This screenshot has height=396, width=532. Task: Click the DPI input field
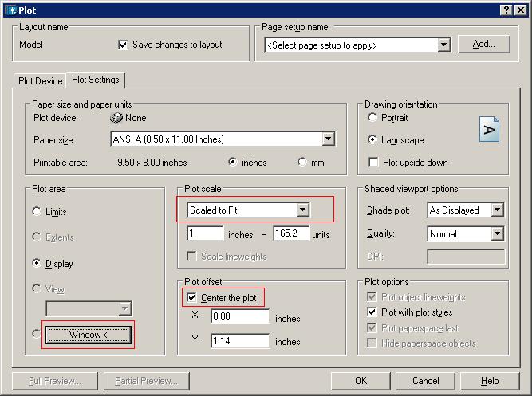466,257
